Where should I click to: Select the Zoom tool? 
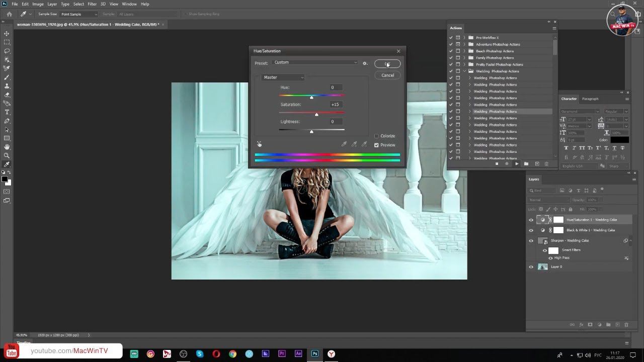click(7, 155)
